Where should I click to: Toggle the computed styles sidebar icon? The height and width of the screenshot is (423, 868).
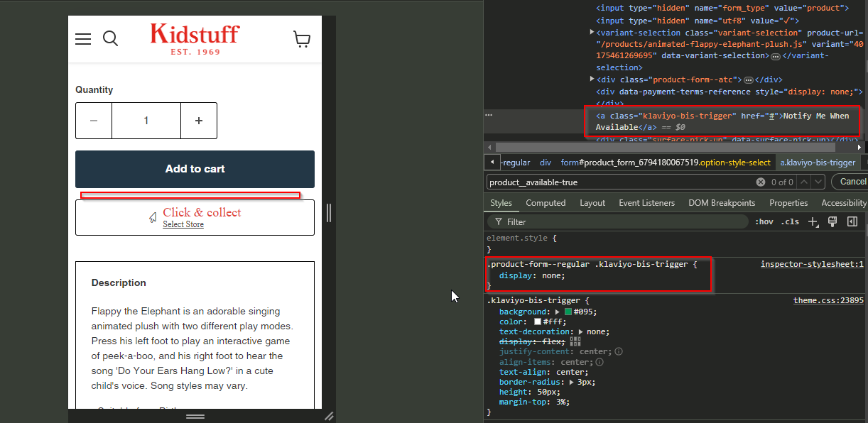pyautogui.click(x=852, y=221)
